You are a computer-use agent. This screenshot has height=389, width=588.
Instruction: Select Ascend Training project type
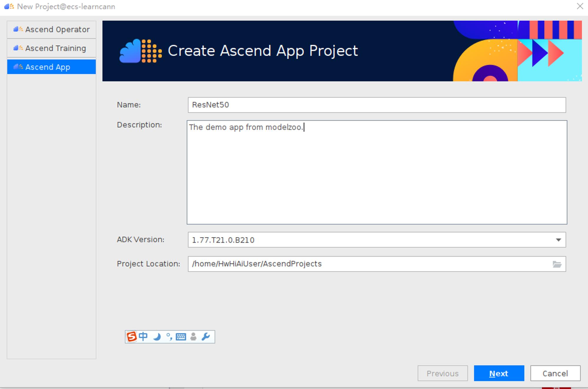(x=51, y=48)
